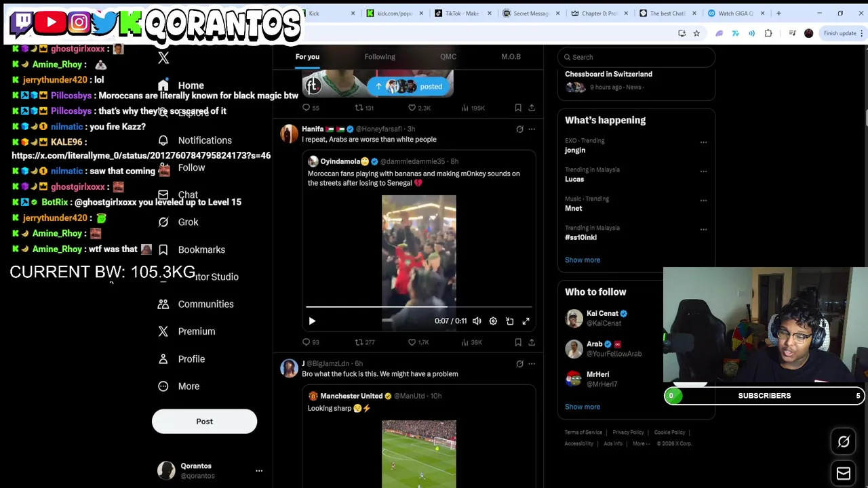Image resolution: width=868 pixels, height=488 pixels.
Task: Open the floating Grok button
Action: coord(844,442)
